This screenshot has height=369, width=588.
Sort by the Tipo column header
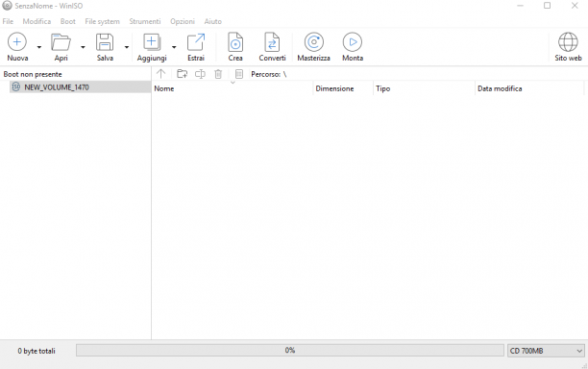click(424, 88)
